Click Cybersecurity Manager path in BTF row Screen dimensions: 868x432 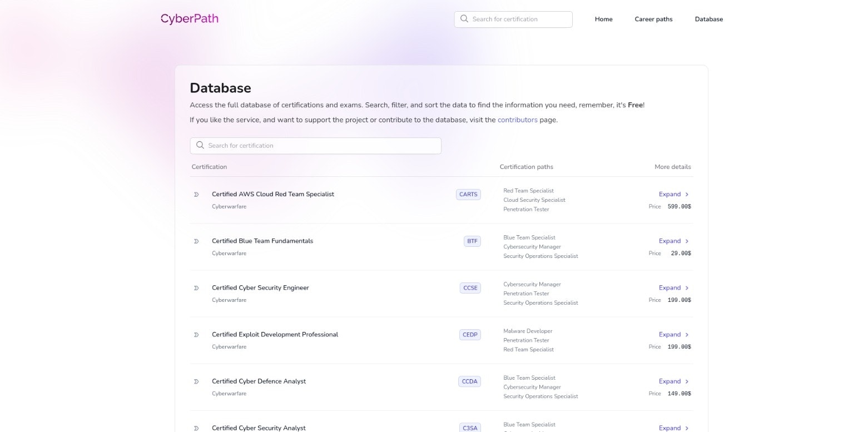532,247
